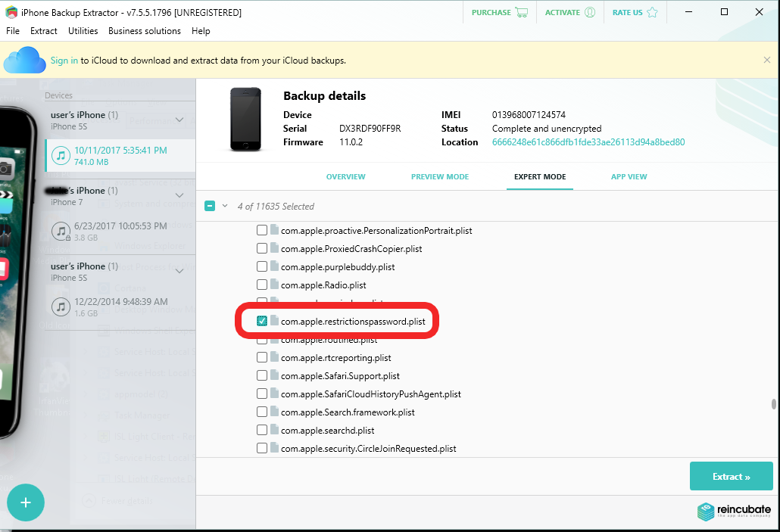Toggle the select-all files checkbox
The image size is (780, 532).
210,206
